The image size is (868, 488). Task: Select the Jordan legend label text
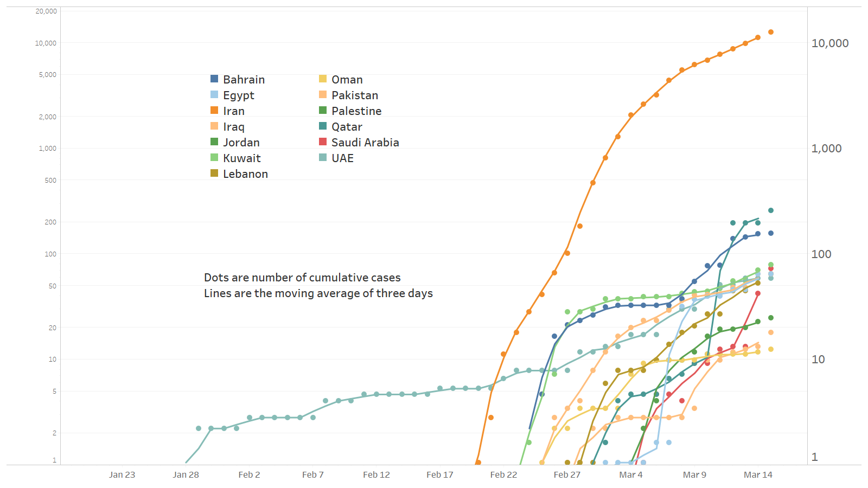pyautogui.click(x=241, y=143)
